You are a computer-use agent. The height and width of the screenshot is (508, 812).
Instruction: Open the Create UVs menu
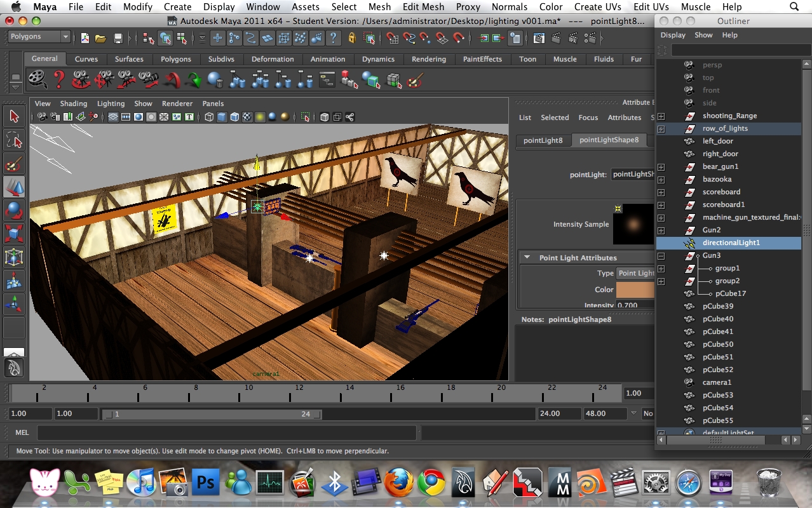point(597,7)
